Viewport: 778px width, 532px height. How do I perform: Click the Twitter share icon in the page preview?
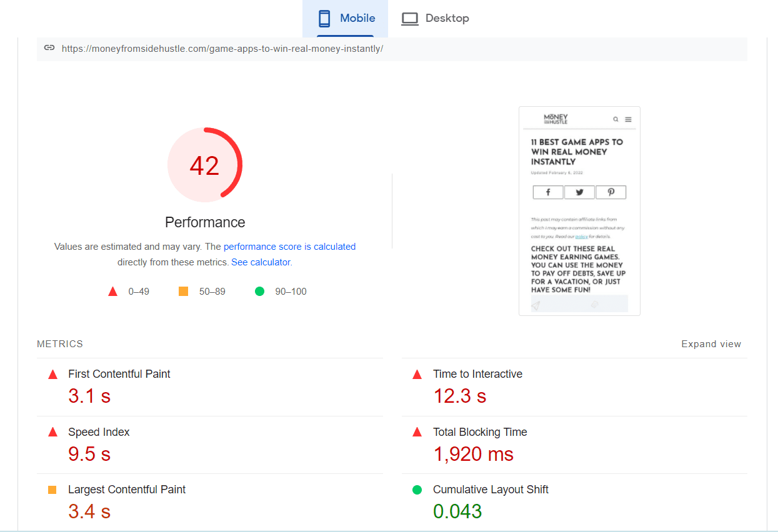tap(579, 192)
